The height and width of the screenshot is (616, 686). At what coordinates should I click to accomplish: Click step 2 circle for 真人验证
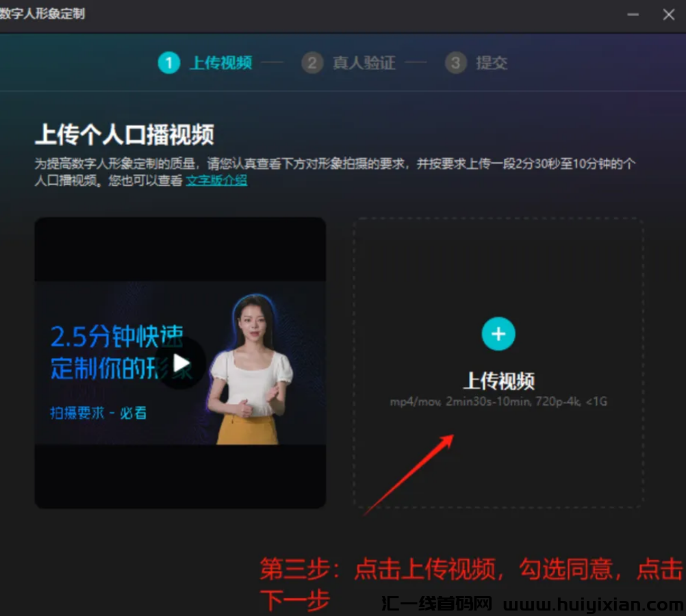[x=312, y=63]
